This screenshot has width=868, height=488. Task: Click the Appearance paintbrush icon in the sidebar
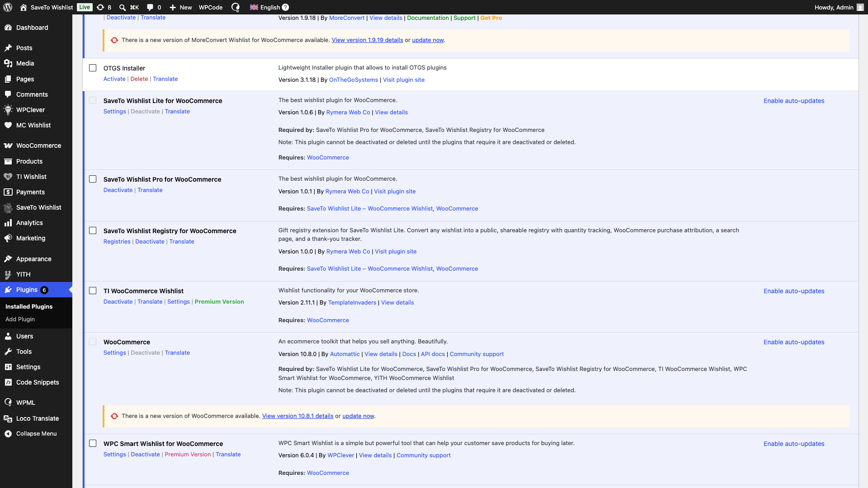(x=8, y=259)
